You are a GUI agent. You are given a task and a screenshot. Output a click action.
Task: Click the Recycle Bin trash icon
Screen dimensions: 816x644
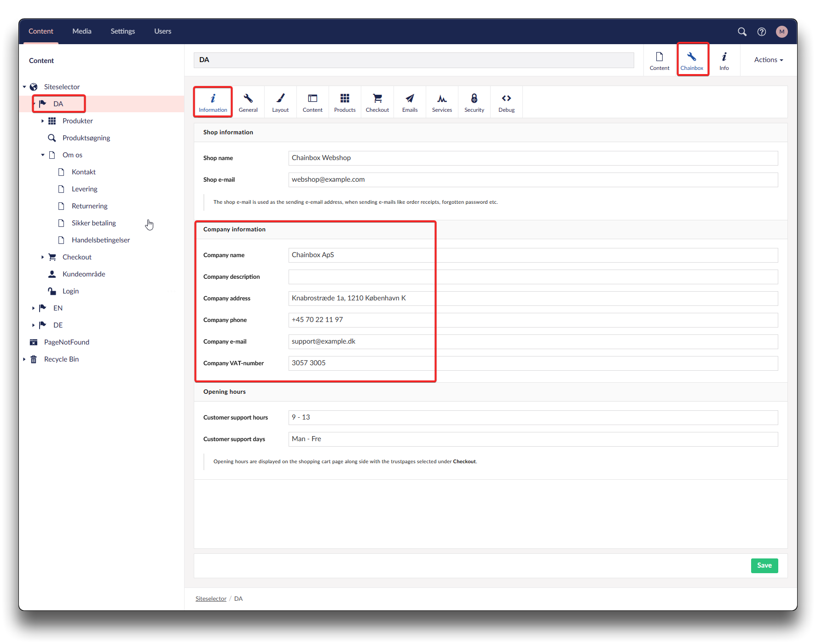pyautogui.click(x=34, y=359)
